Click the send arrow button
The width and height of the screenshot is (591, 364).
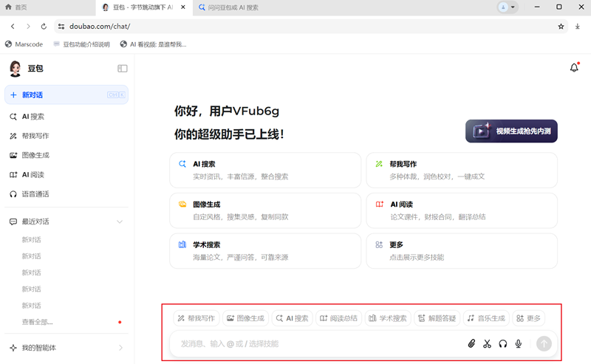544,343
